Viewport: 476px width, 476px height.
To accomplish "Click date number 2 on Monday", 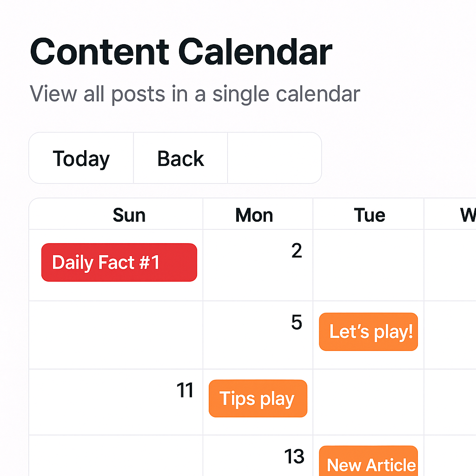I will [297, 251].
